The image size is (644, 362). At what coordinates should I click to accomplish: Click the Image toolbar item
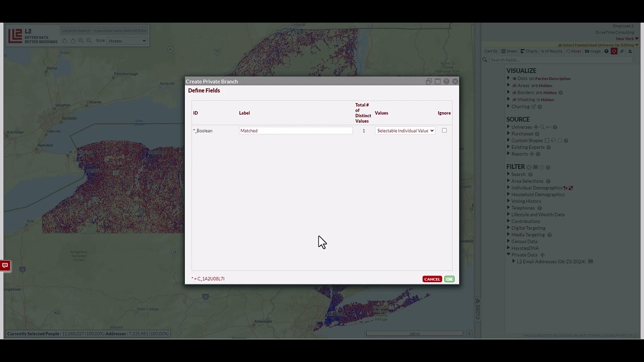pos(593,51)
